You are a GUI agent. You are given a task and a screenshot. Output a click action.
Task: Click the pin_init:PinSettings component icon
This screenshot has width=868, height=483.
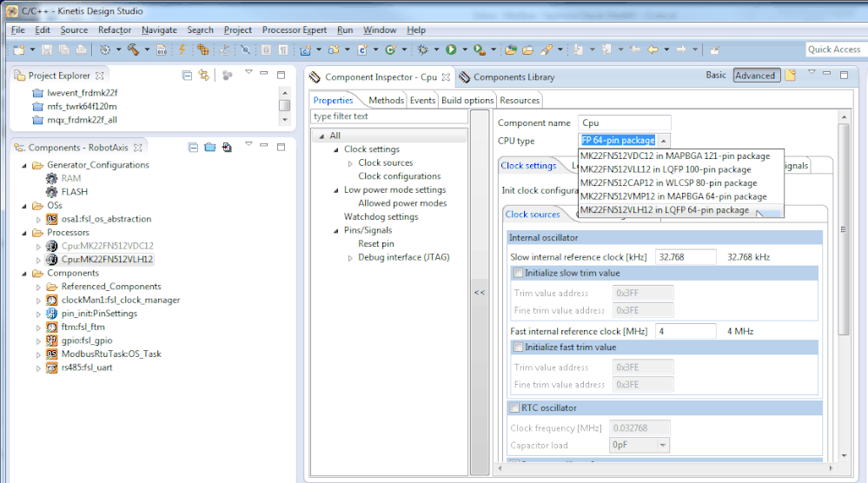click(51, 313)
